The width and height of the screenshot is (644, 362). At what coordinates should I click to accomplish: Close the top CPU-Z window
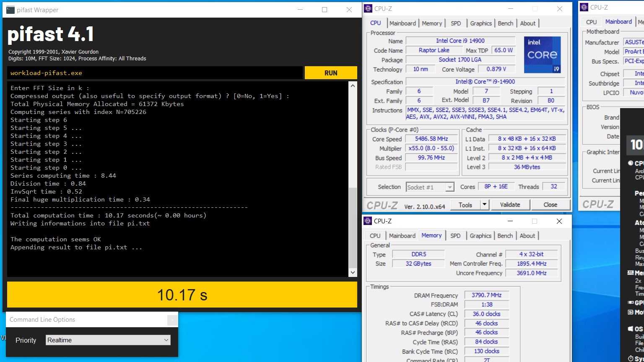click(x=560, y=9)
